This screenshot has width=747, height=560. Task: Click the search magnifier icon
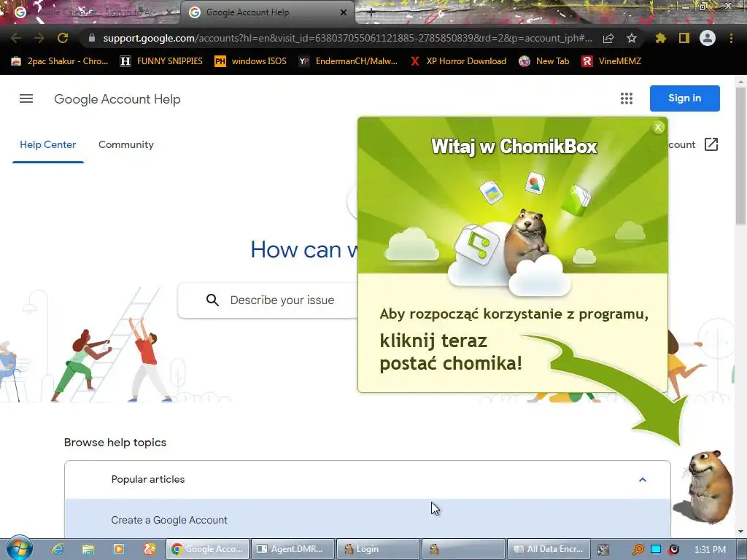(212, 300)
